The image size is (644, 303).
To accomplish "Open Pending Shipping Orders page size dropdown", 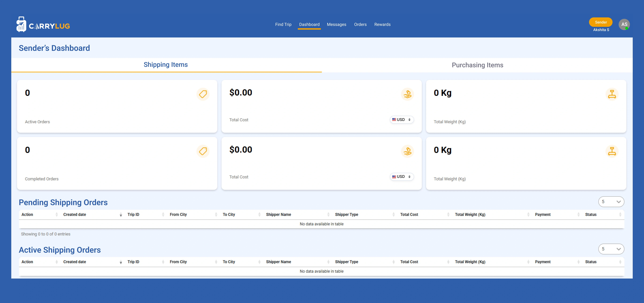I will (611, 202).
